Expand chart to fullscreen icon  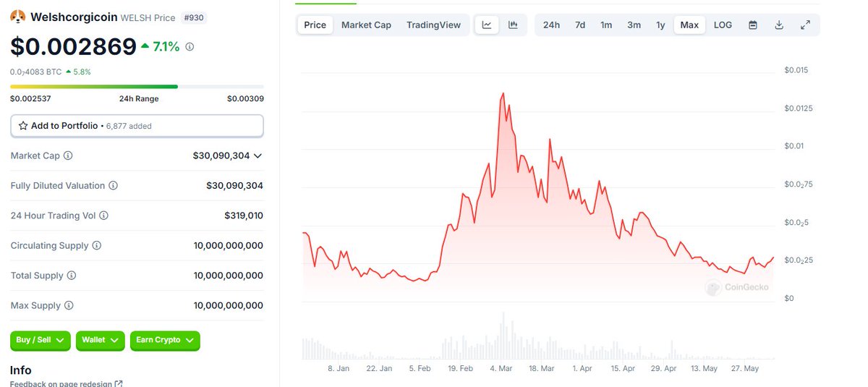tap(805, 25)
